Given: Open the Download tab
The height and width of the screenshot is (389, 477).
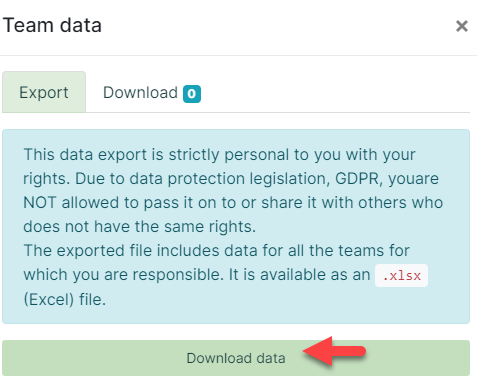Looking at the screenshot, I should [x=152, y=92].
